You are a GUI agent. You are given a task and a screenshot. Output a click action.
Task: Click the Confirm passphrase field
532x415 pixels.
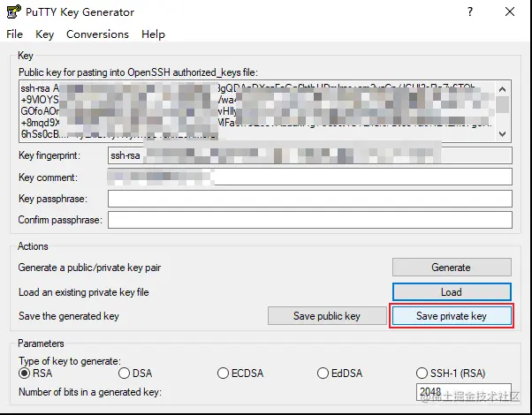pyautogui.click(x=310, y=220)
